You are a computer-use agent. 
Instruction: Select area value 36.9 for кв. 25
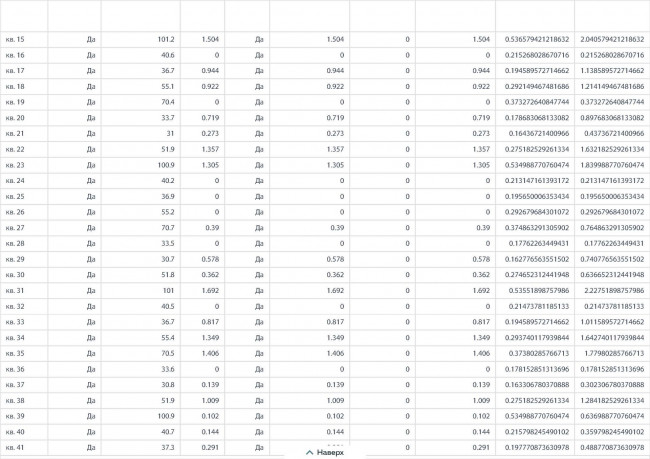tap(168, 197)
